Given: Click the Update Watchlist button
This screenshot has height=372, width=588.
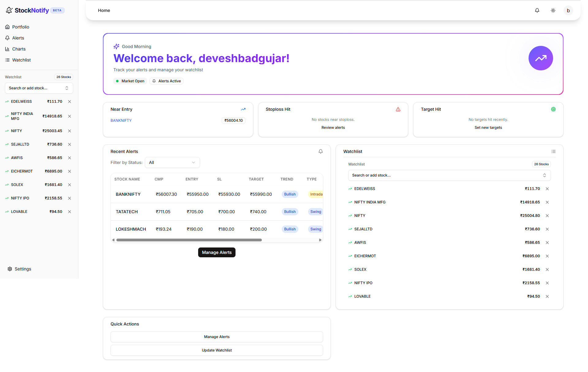Looking at the screenshot, I should (x=217, y=350).
